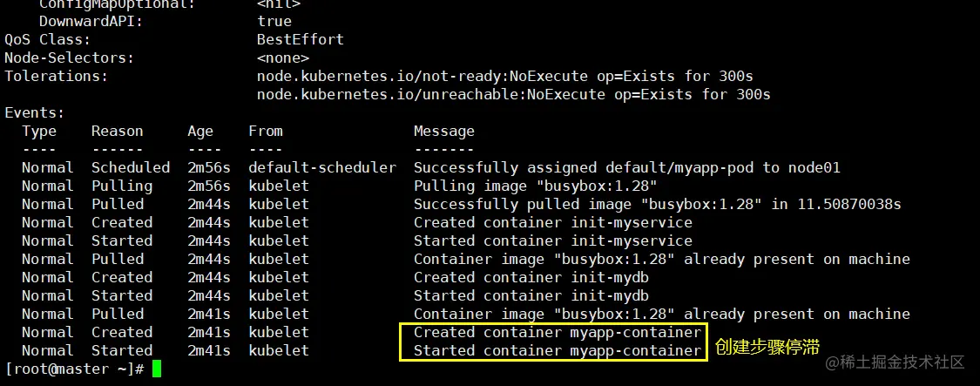980x386 pixels.
Task: Click the BestEffort QoS class value
Action: pos(300,39)
